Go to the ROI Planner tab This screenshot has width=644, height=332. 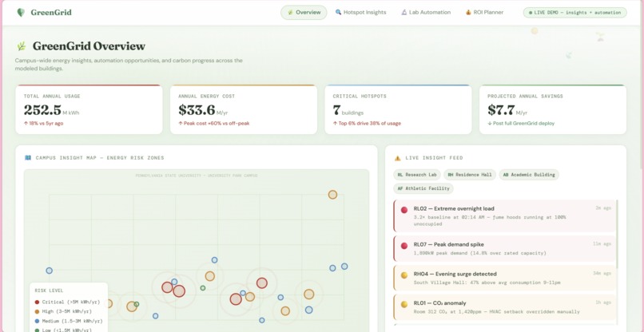[484, 12]
